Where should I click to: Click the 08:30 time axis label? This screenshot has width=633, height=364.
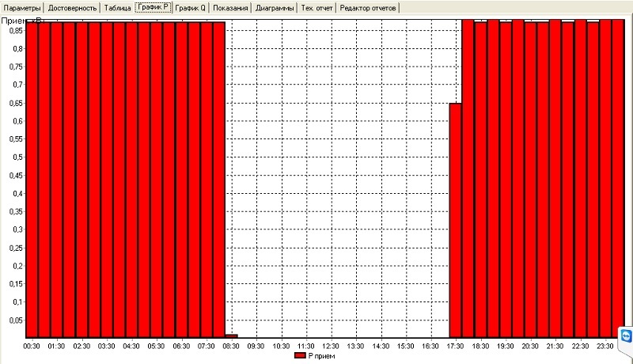pos(231,347)
